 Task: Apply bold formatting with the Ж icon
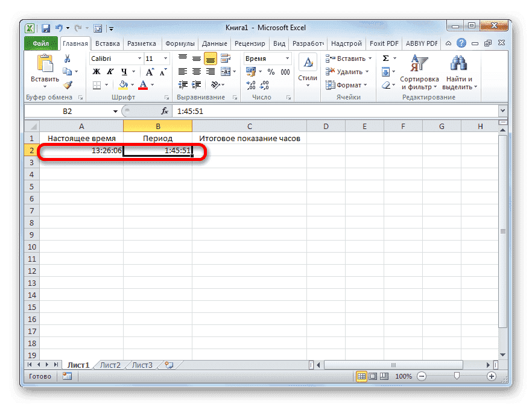pos(98,71)
